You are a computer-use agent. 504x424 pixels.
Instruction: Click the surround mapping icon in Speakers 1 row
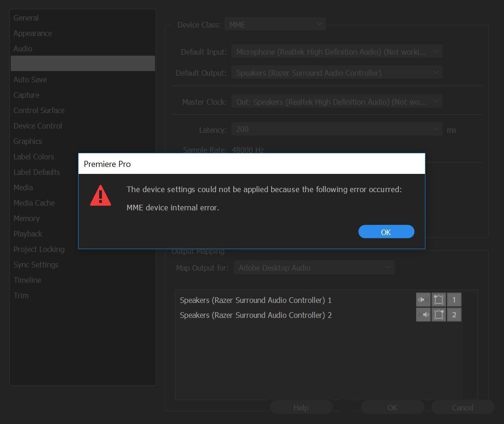pyautogui.click(x=439, y=300)
